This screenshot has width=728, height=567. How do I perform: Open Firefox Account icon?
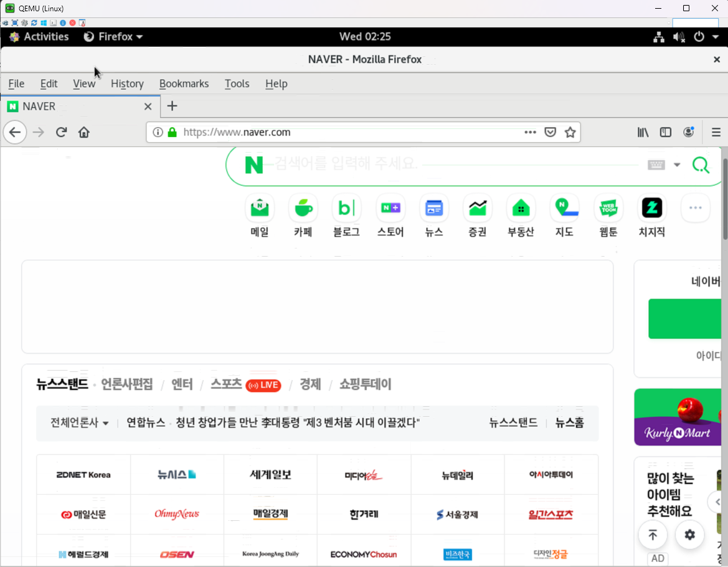tap(689, 132)
